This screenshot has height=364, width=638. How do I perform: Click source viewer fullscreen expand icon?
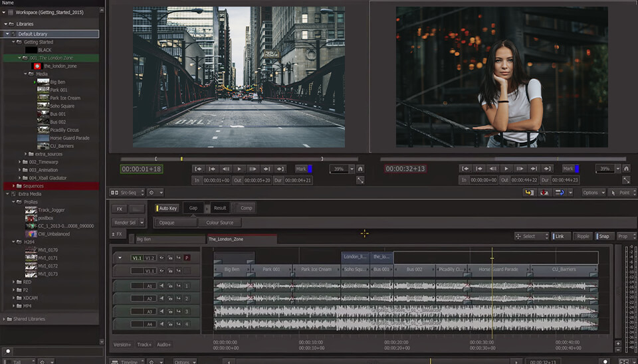click(x=360, y=180)
